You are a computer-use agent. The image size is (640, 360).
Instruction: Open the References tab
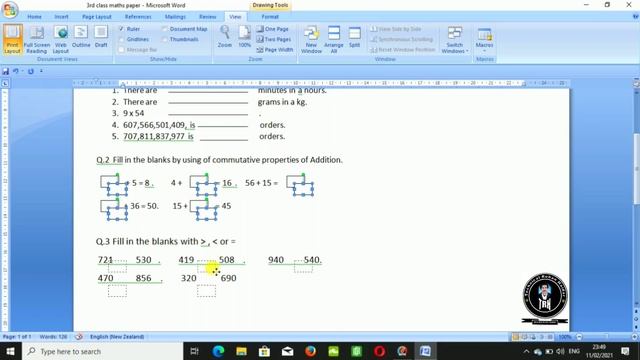(138, 17)
